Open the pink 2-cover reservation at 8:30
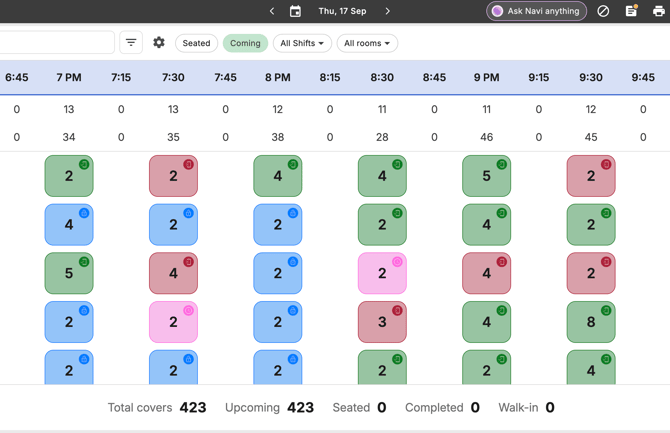Viewport: 670px width, 433px height. [382, 273]
